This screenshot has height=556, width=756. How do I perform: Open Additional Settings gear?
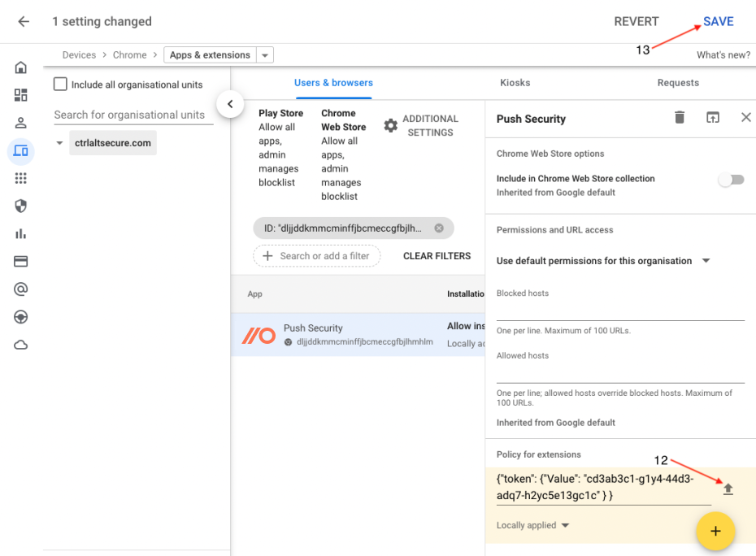pos(390,126)
